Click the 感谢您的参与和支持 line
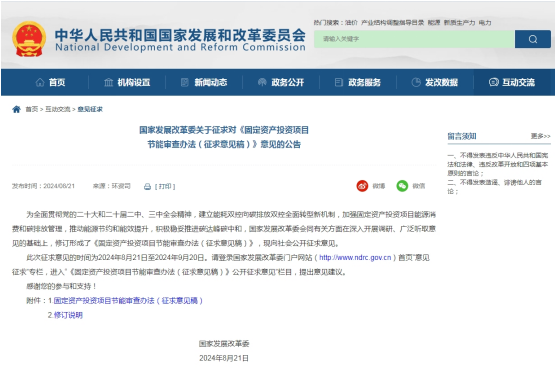The height and width of the screenshot is (378, 557). coord(61,286)
